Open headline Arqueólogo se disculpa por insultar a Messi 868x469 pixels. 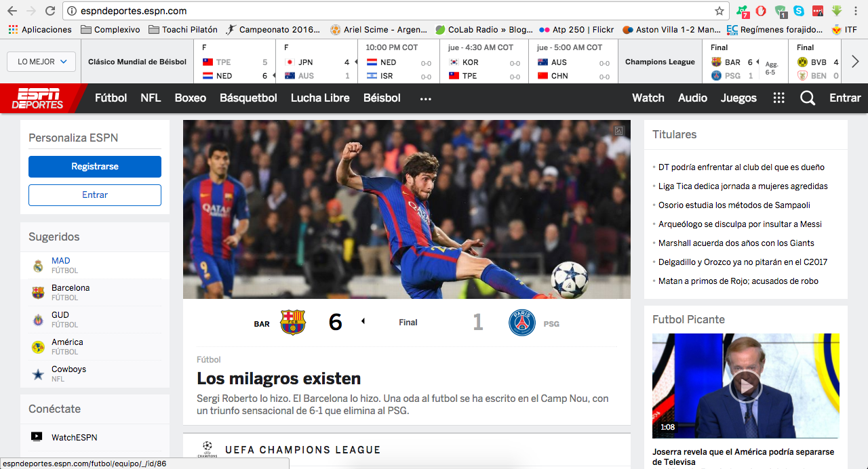(x=740, y=224)
